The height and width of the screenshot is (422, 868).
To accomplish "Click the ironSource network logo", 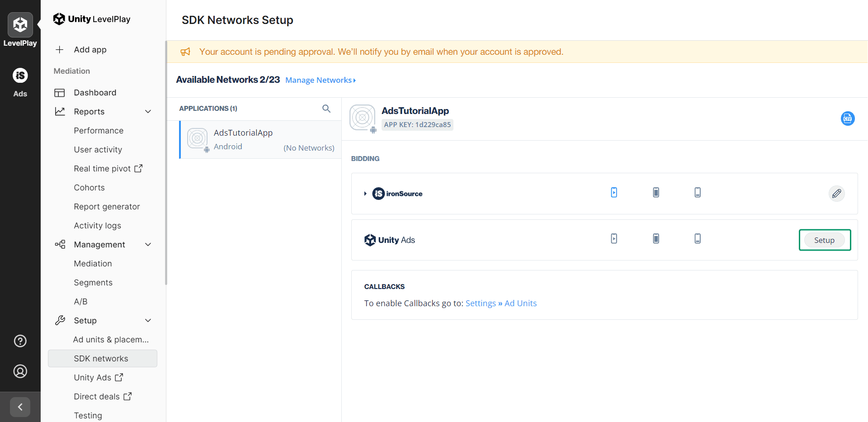I will tap(397, 194).
